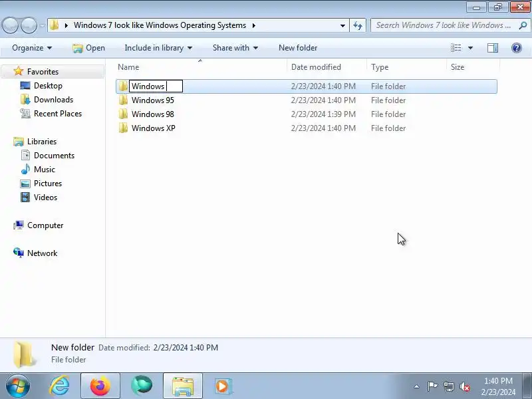Sort by the Name column header
The width and height of the screenshot is (532, 399).
tap(201, 67)
